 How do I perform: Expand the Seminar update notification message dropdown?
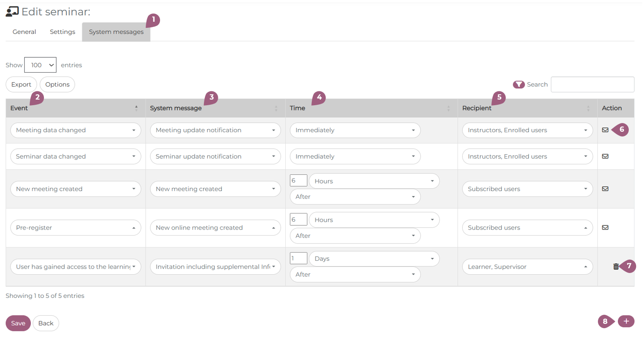pos(215,157)
